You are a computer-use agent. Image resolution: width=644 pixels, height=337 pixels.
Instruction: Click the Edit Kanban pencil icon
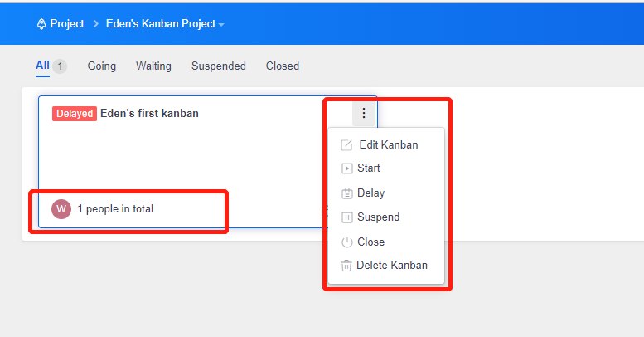[346, 145]
